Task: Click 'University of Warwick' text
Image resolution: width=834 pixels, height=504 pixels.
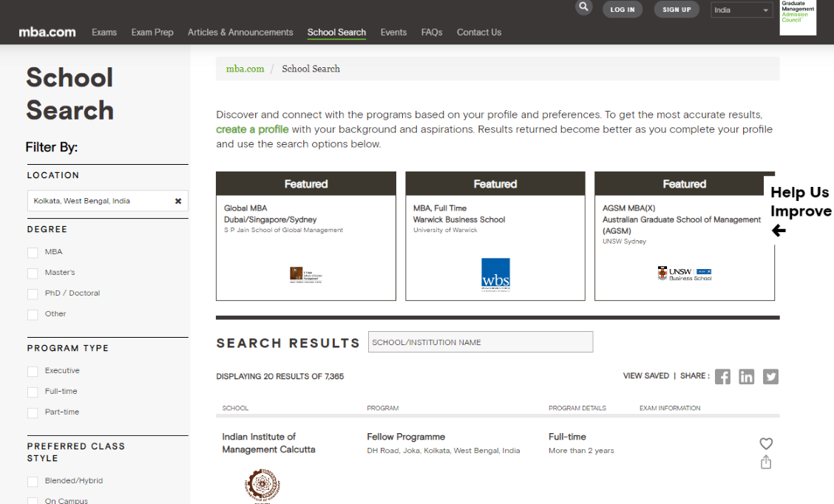Action: pyautogui.click(x=445, y=231)
